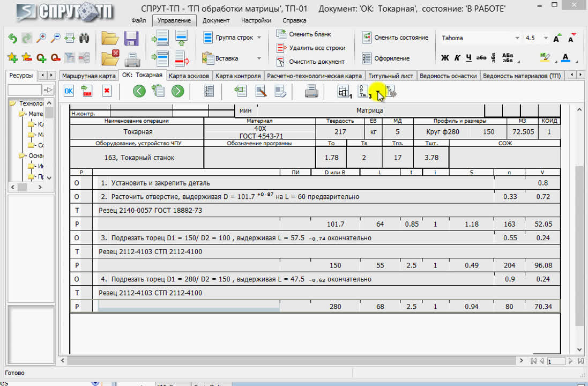Open the Справка menu
The image size is (588, 386).
point(294,20)
